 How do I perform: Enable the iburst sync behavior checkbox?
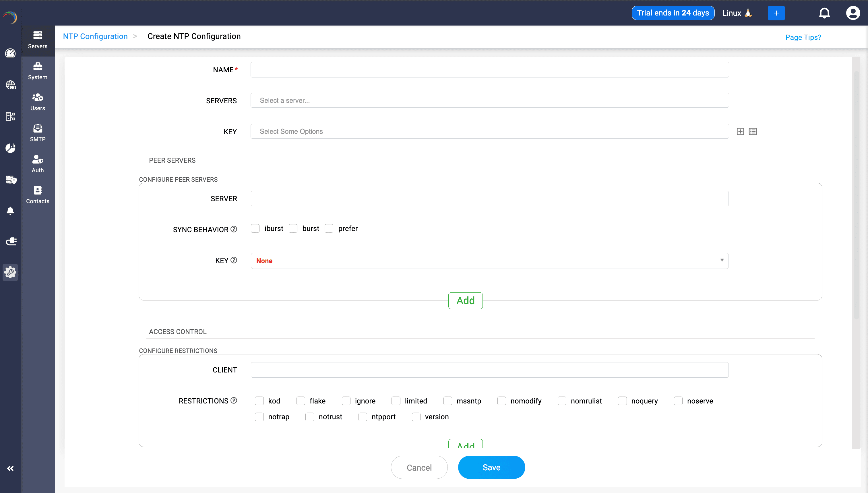[255, 228]
